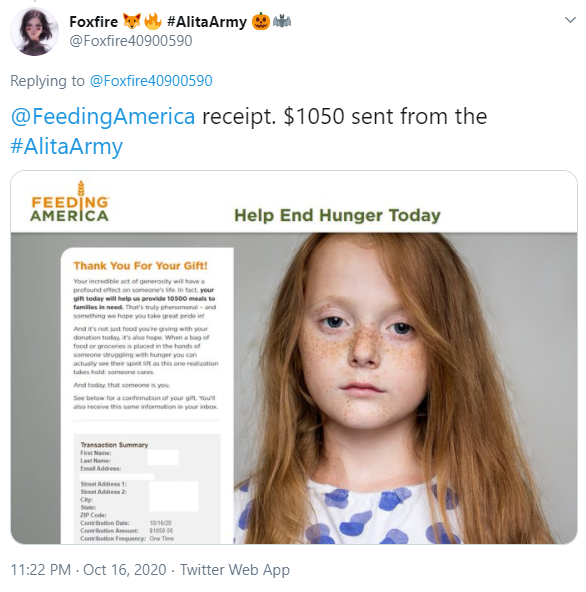Screen dimensions: 586x592
Task: Open the Foxfire #AlitaArmy display name
Action: click(180, 22)
